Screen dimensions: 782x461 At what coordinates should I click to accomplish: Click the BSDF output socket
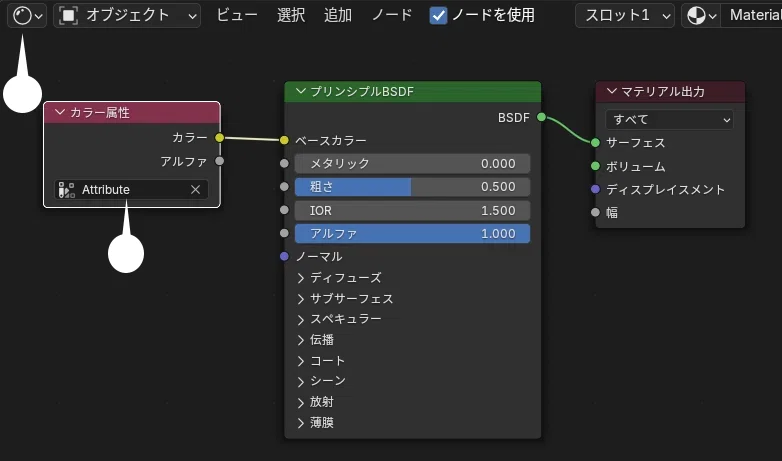[542, 117]
